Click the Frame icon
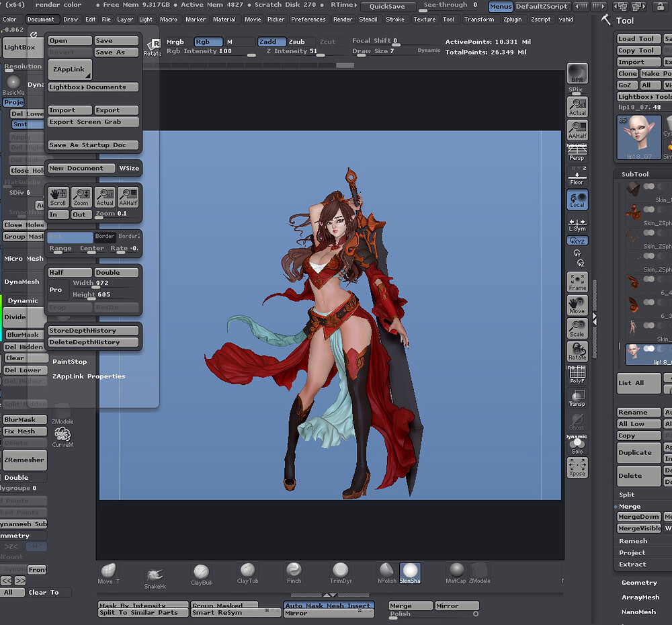The height and width of the screenshot is (625, 672). [x=577, y=282]
